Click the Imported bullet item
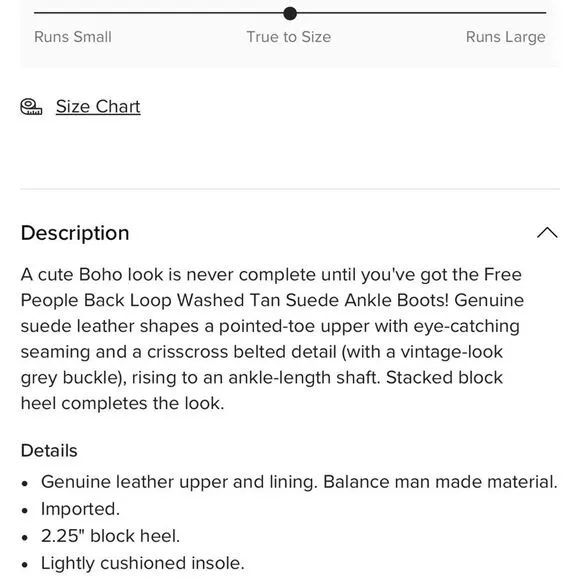Viewport: 580px width, 580px height. (x=80, y=509)
